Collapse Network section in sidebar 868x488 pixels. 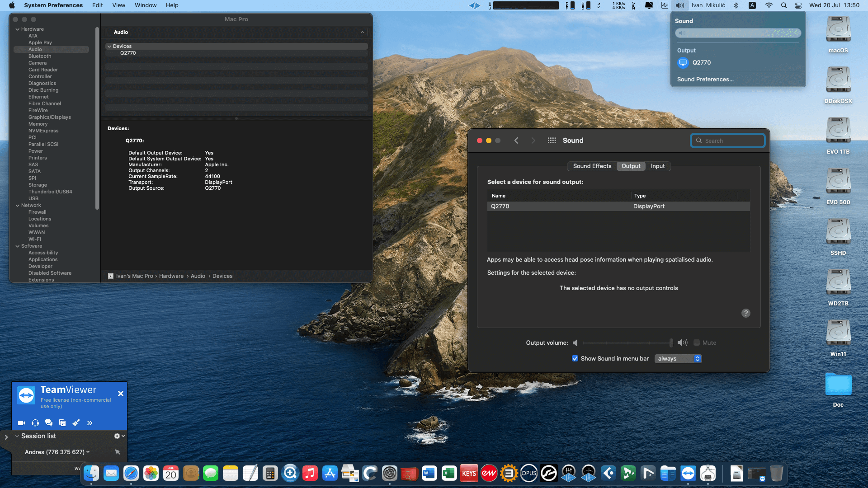click(x=18, y=206)
